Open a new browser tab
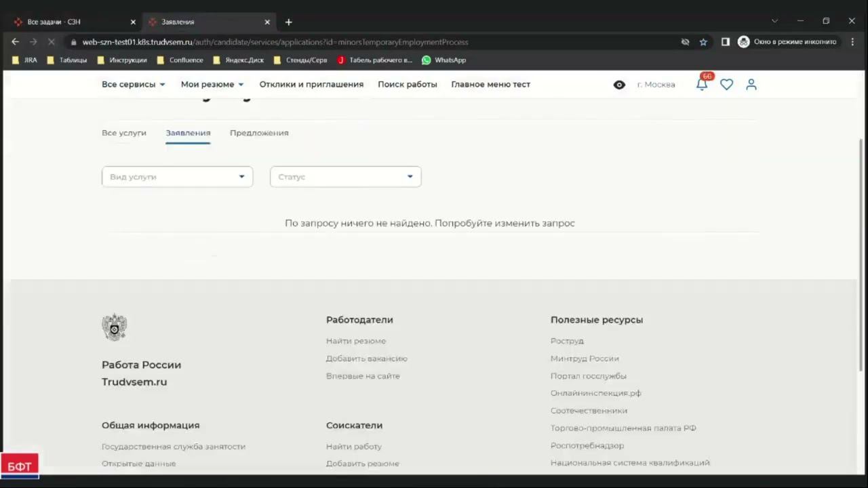Viewport: 868px width, 488px height. click(x=288, y=22)
